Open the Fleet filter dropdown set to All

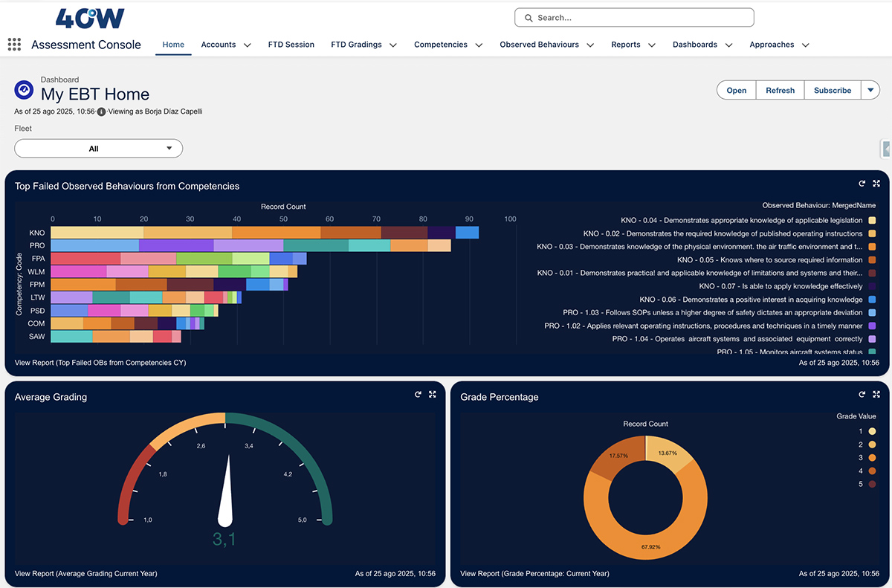click(98, 149)
